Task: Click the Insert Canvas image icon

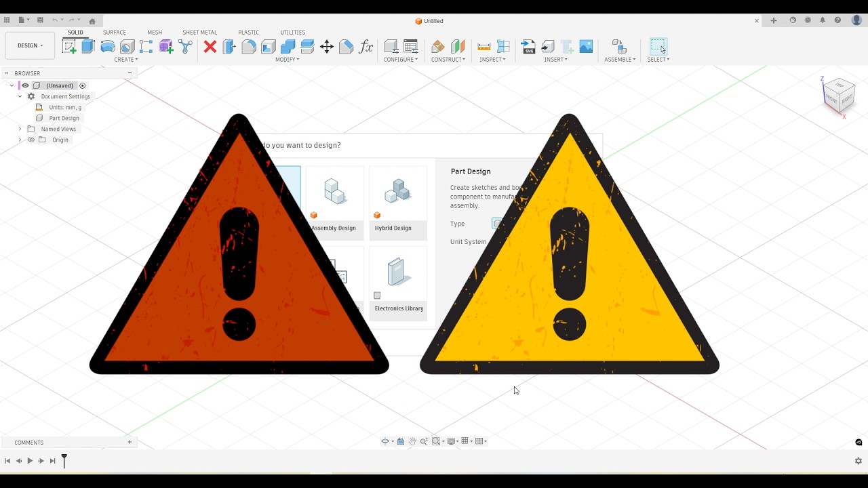Action: [x=586, y=47]
